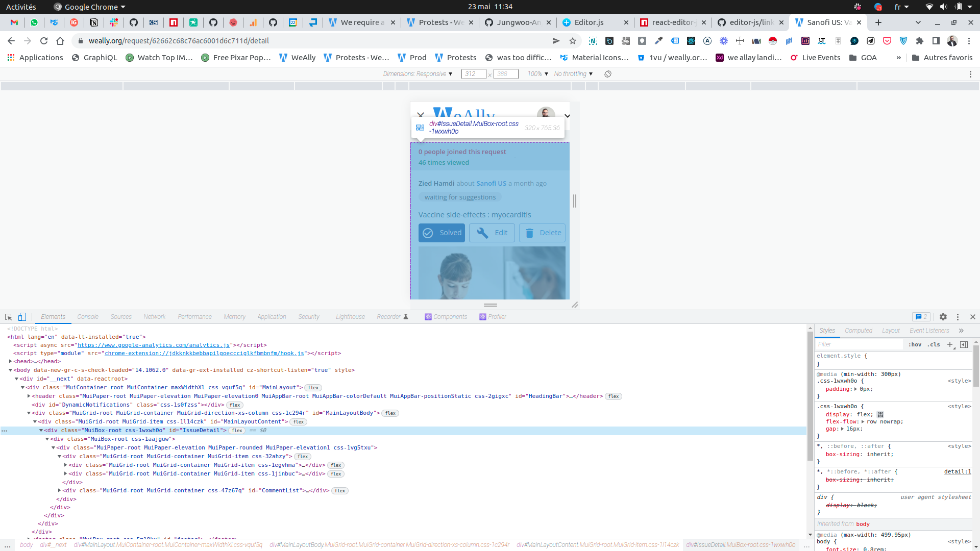
Task: Add a new style rule with plus icon
Action: (x=950, y=345)
